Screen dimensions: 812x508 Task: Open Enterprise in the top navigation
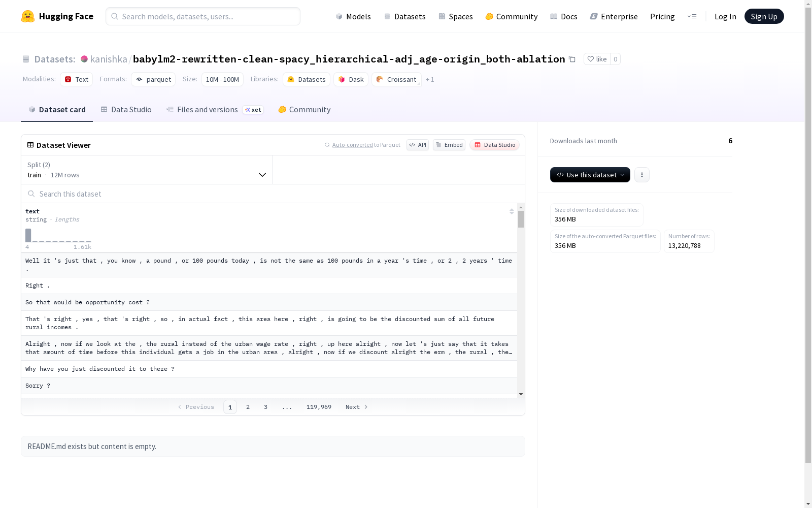coord(614,16)
